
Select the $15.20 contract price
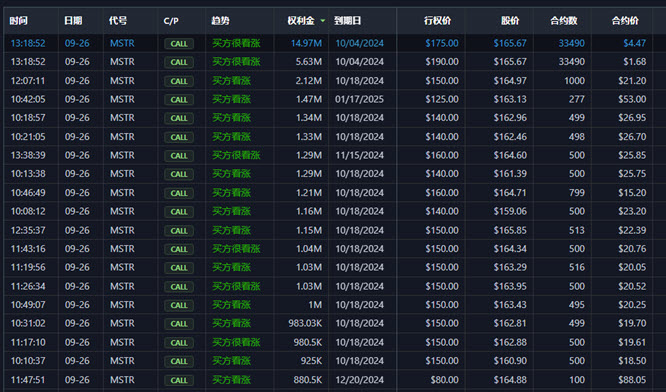tap(632, 193)
